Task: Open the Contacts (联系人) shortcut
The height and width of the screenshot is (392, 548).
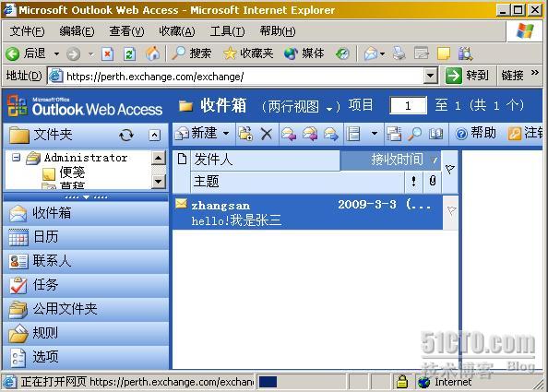Action: [86, 261]
